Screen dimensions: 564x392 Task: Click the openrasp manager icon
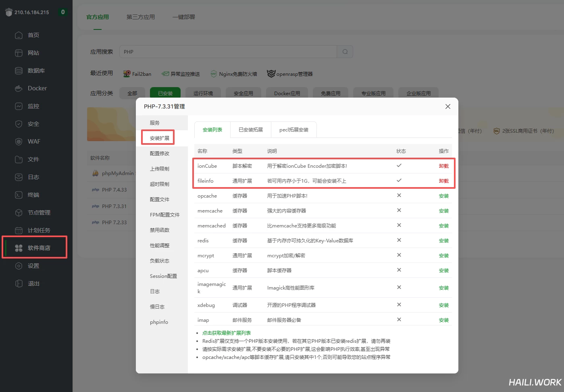pos(271,73)
